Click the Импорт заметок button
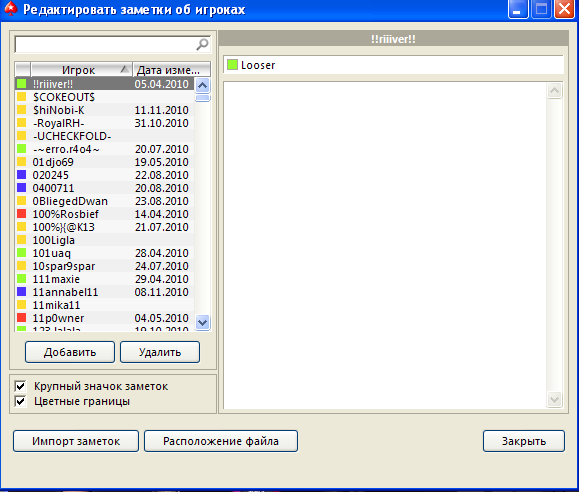 pos(76,441)
